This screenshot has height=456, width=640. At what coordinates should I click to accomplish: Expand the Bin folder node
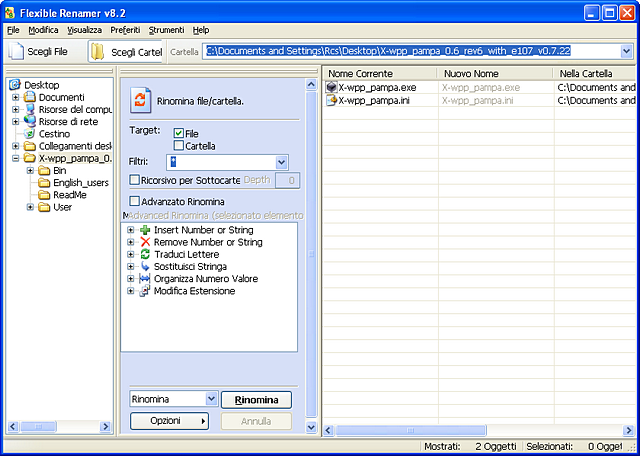[30, 171]
